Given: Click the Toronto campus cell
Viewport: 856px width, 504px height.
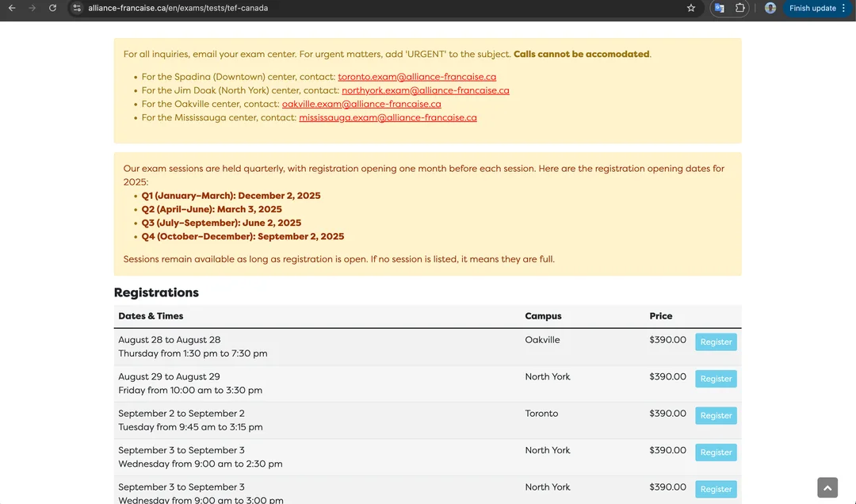Looking at the screenshot, I should pyautogui.click(x=541, y=414).
